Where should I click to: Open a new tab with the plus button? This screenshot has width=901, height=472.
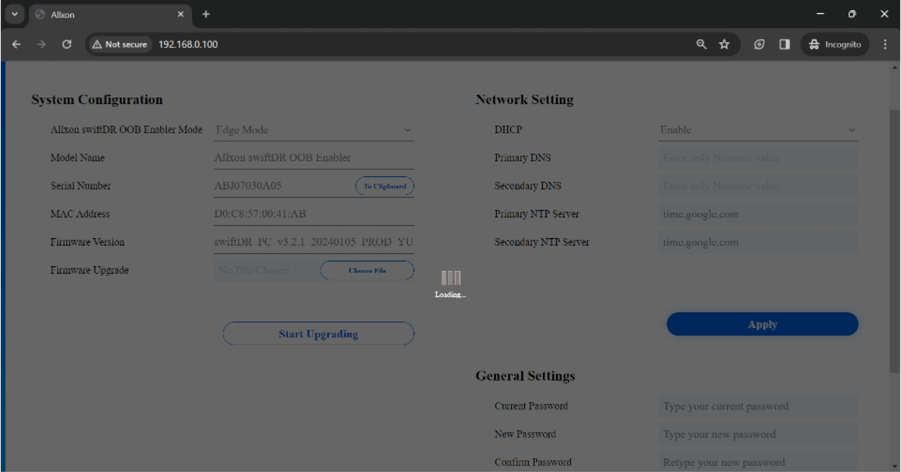[206, 14]
